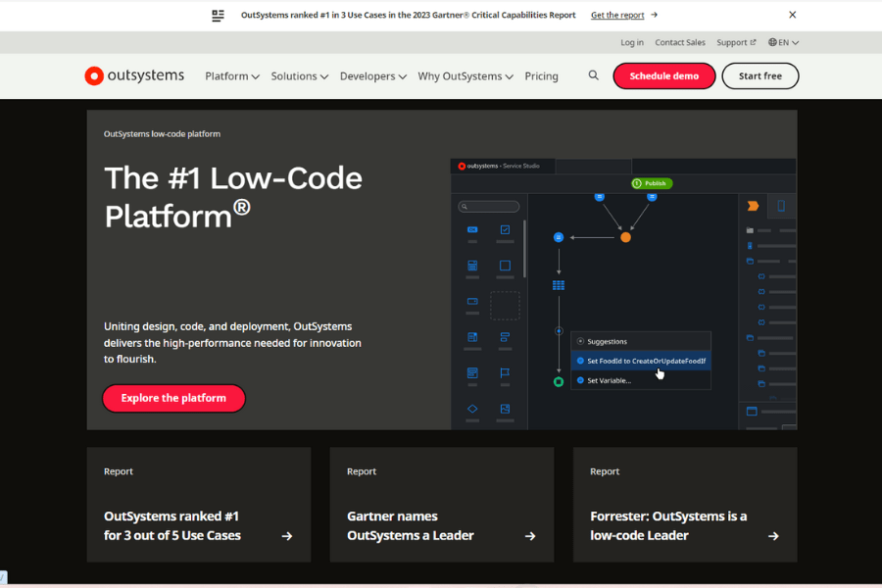
Task: Click Get the report link
Action: point(617,16)
